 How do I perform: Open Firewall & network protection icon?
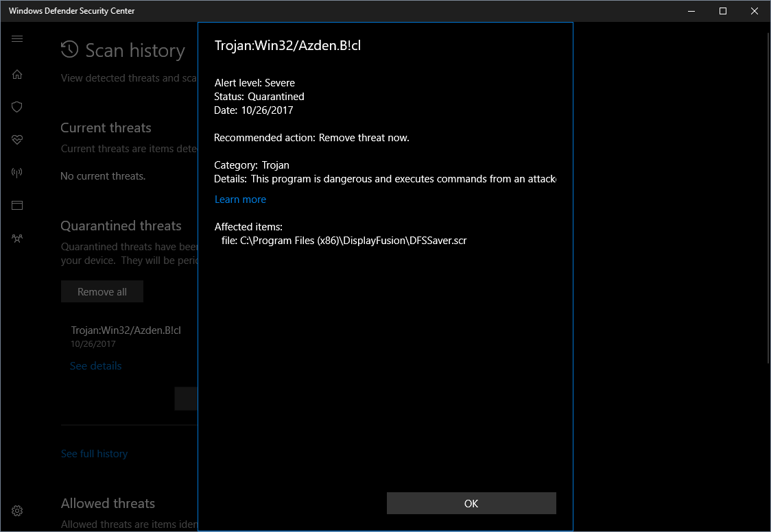(x=17, y=172)
